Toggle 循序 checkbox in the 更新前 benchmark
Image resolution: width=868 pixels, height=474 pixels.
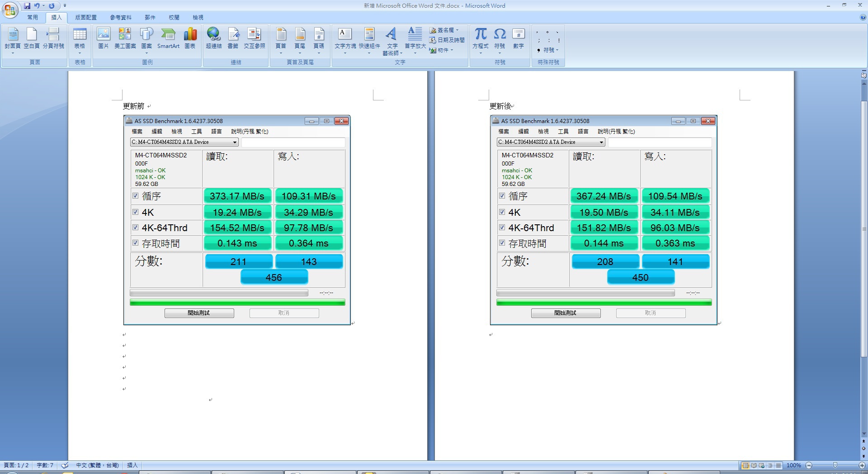(x=135, y=196)
